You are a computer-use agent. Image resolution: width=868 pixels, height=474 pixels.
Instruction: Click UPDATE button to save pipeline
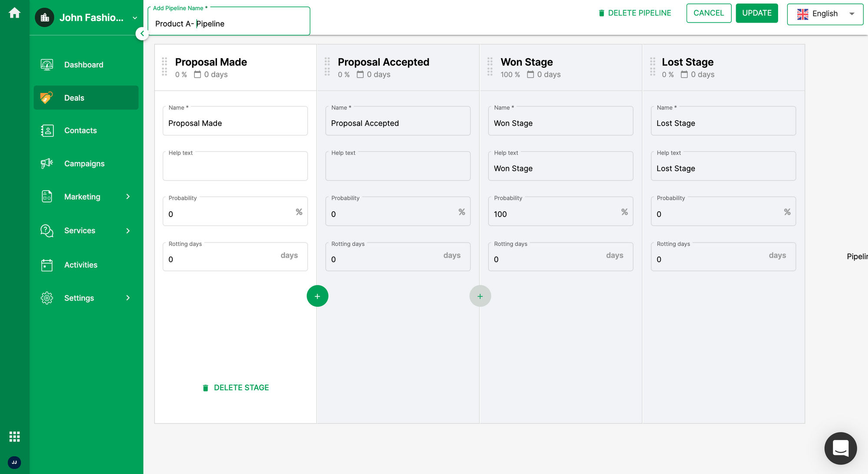pos(757,14)
